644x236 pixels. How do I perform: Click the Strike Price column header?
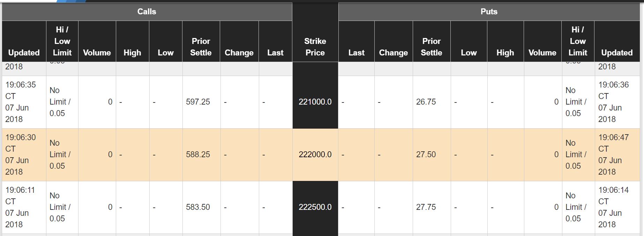coord(315,47)
